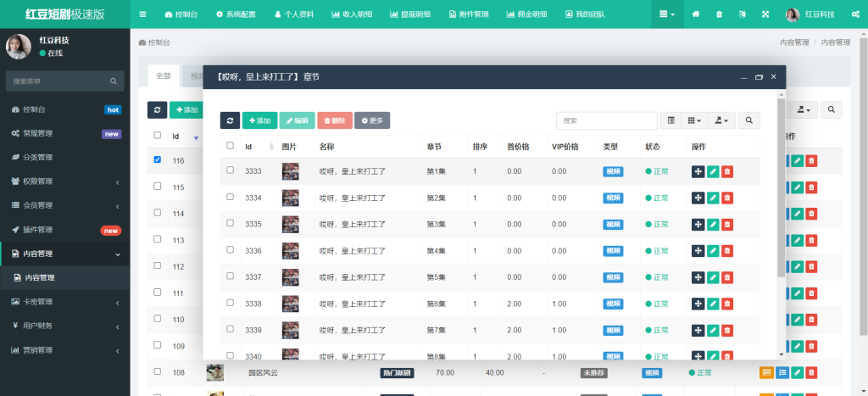Viewport: 868px width, 396px height.
Task: Click the home icon in the top header
Action: pyautogui.click(x=696, y=14)
